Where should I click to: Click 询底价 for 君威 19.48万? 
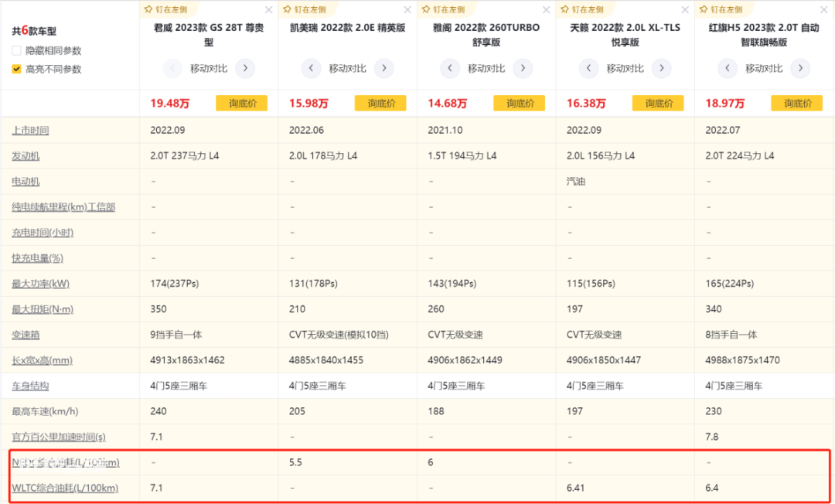pos(242,104)
